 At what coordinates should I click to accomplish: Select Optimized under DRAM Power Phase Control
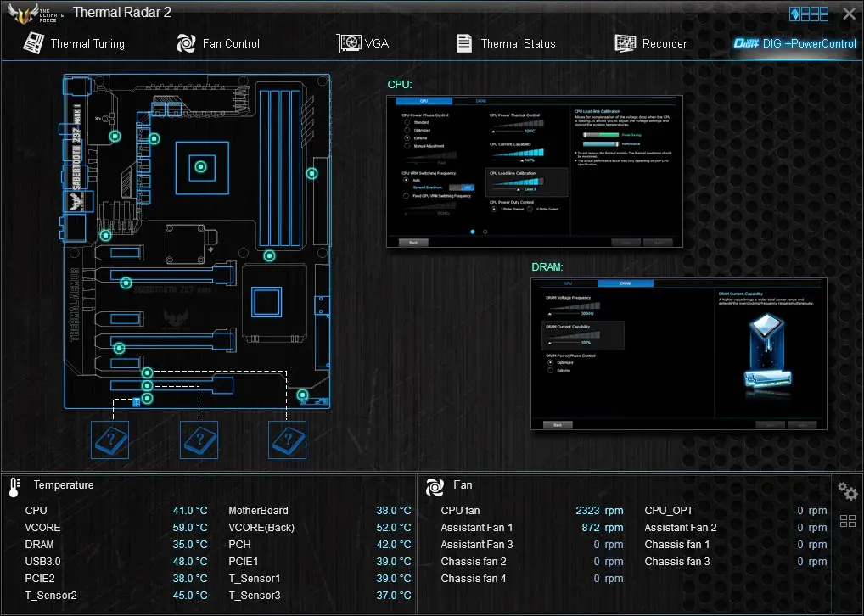click(x=551, y=362)
